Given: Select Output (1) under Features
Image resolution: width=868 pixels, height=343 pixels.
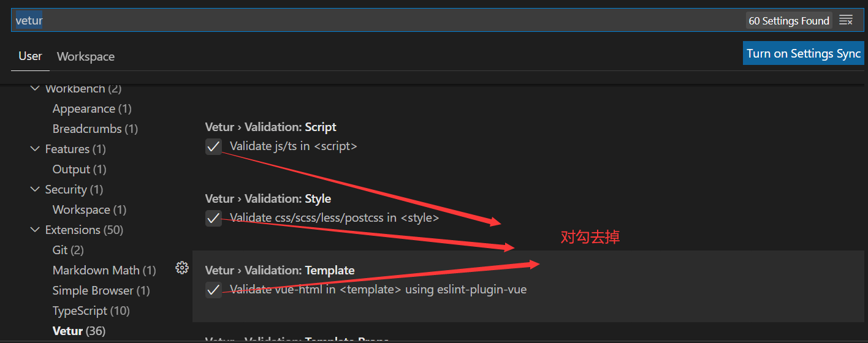Looking at the screenshot, I should 79,169.
